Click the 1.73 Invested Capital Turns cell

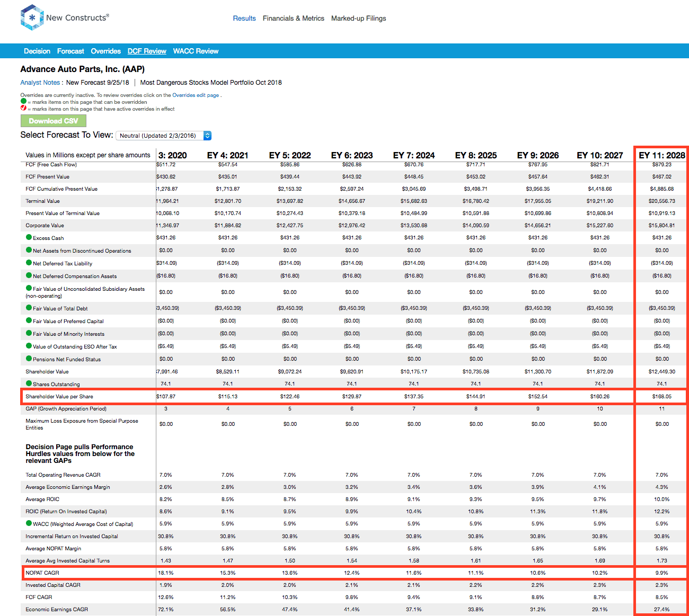(x=662, y=560)
